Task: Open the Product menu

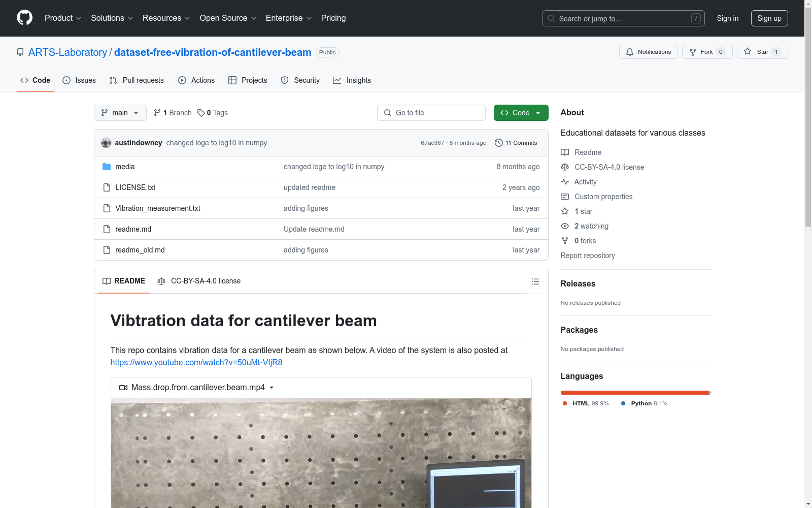Action: (x=63, y=18)
